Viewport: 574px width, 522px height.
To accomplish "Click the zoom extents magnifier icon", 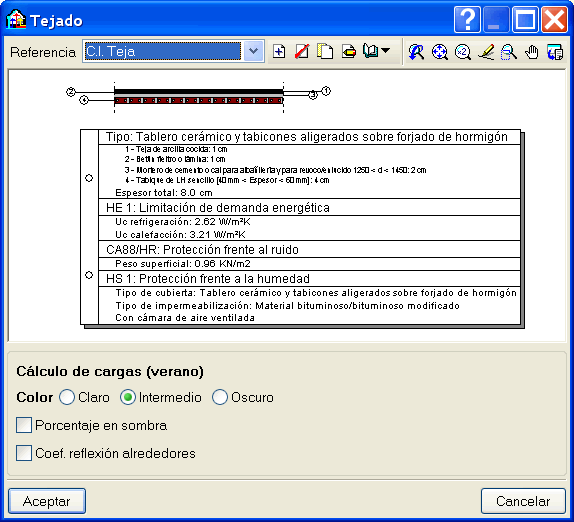I will coord(440,52).
